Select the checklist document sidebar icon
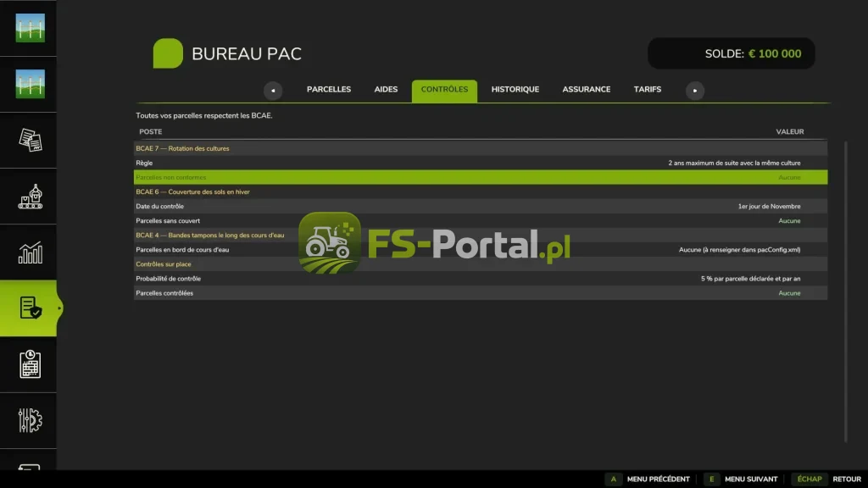 [x=30, y=308]
